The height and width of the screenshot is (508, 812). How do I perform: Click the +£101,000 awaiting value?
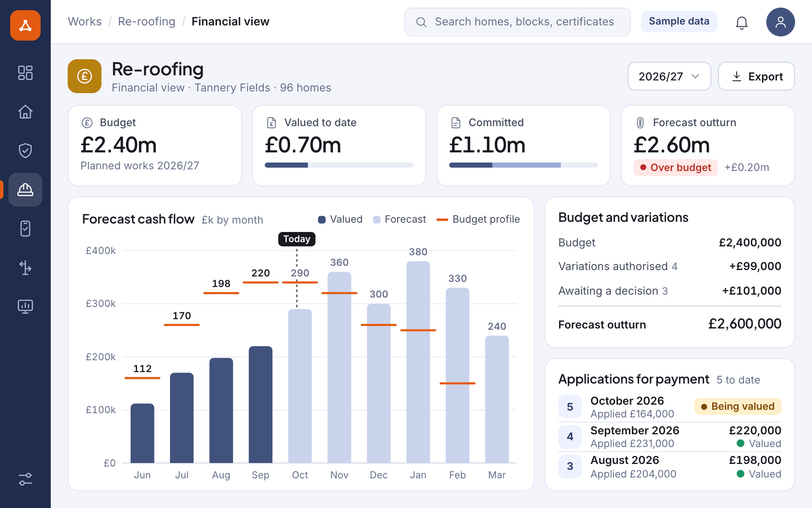point(752,291)
